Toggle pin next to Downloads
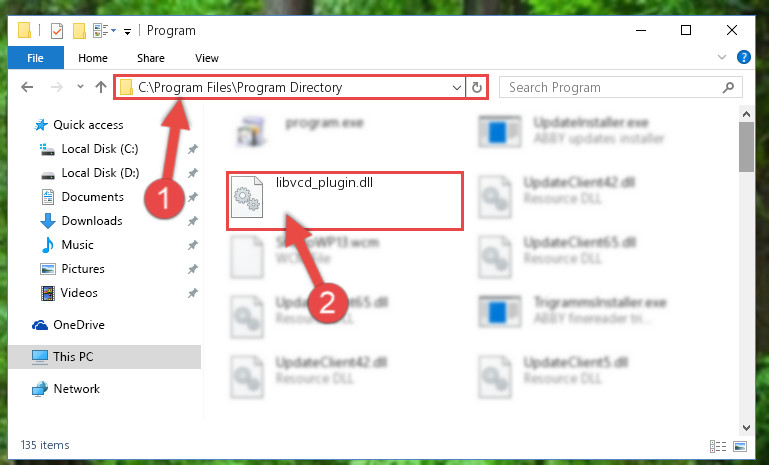The height and width of the screenshot is (465, 769). pos(193,221)
